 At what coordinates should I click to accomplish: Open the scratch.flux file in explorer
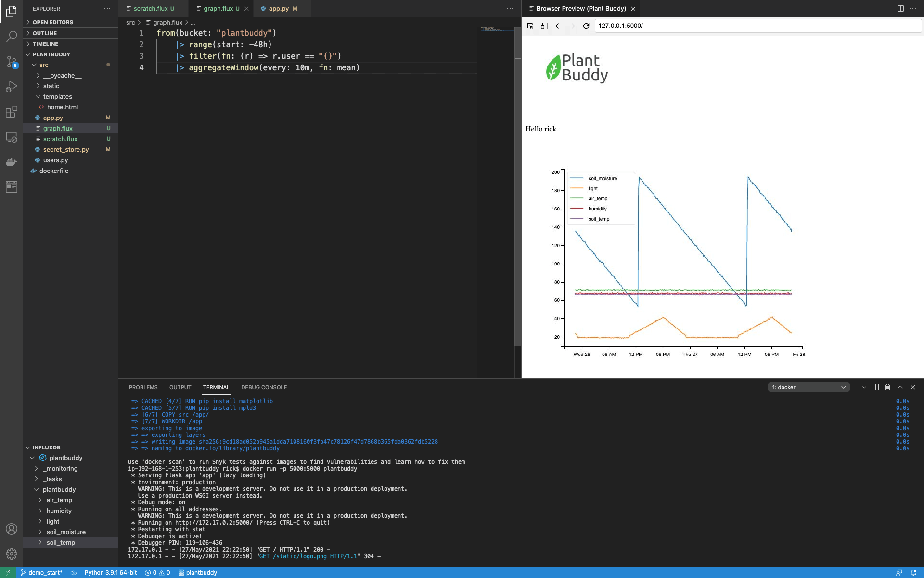click(x=59, y=139)
